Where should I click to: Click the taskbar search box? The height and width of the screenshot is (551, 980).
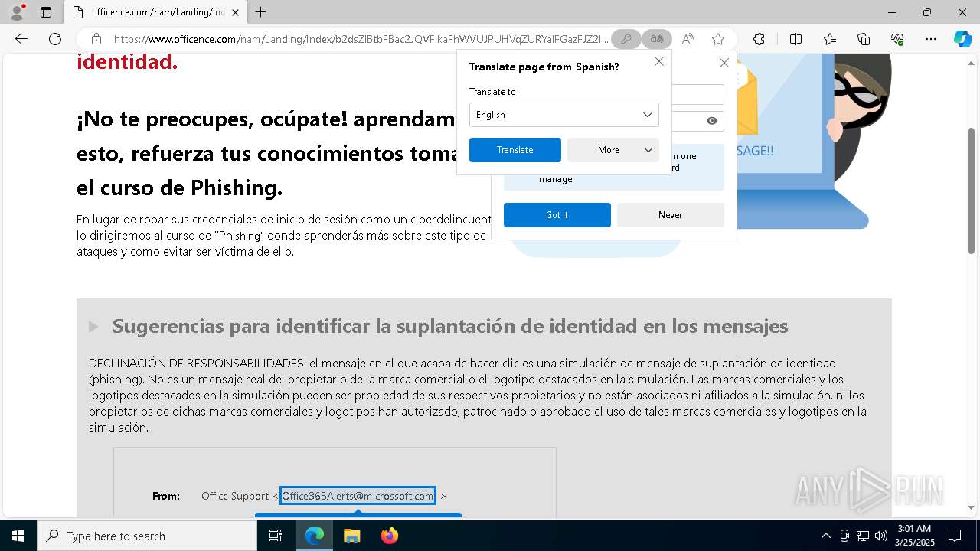147,536
